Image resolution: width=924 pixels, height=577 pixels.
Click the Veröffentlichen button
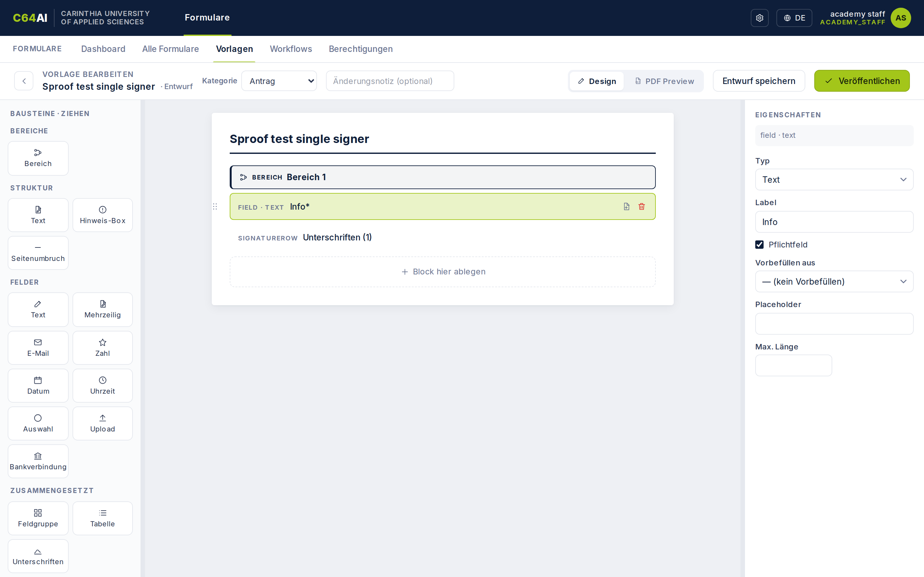(x=862, y=81)
